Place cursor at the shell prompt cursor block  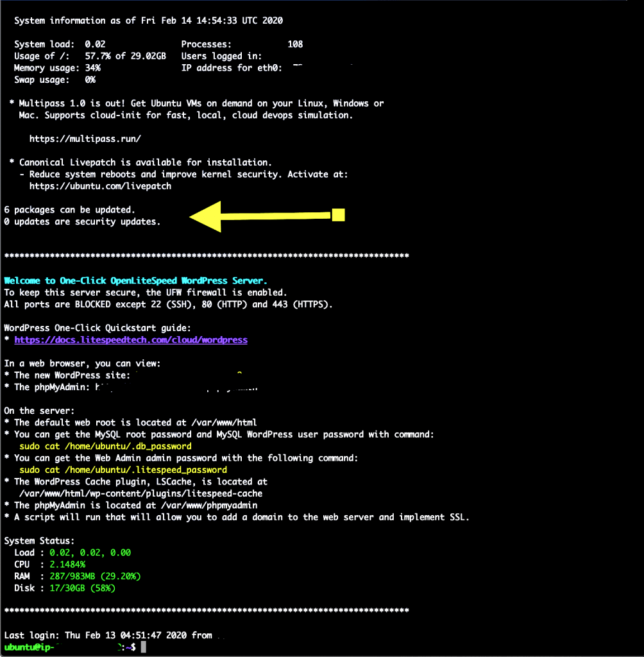(x=144, y=648)
